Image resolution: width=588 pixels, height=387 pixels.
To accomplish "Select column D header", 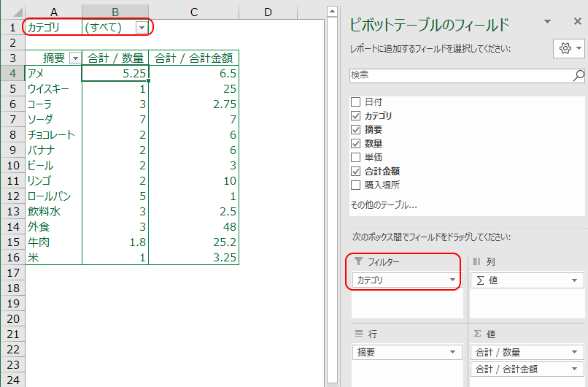I will tap(268, 12).
